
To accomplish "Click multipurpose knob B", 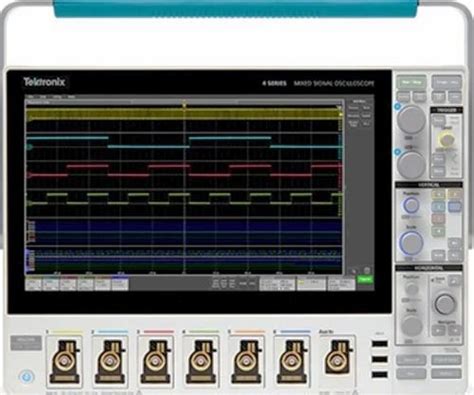I will tap(412, 164).
